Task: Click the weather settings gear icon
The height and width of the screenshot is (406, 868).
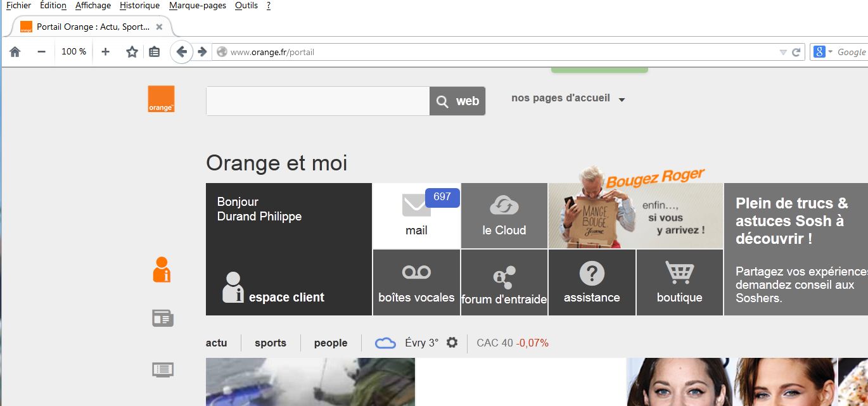Action: coord(452,343)
